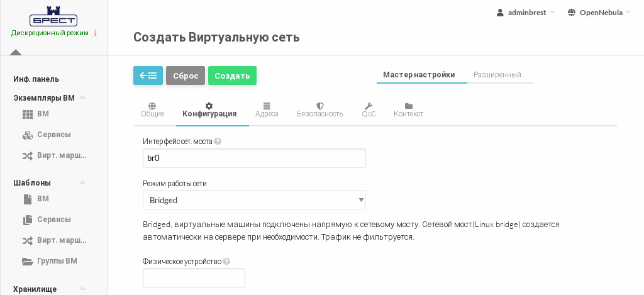Click the Сброс button

coord(186,75)
